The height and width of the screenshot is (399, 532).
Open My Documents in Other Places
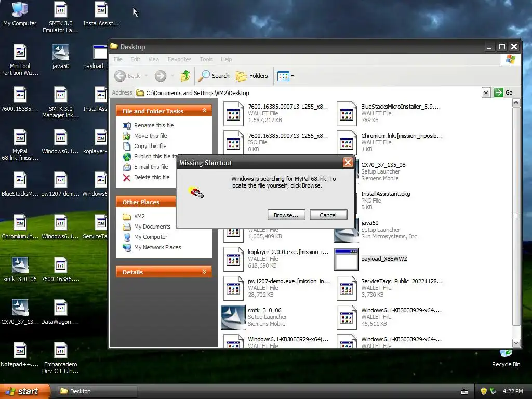point(147,227)
